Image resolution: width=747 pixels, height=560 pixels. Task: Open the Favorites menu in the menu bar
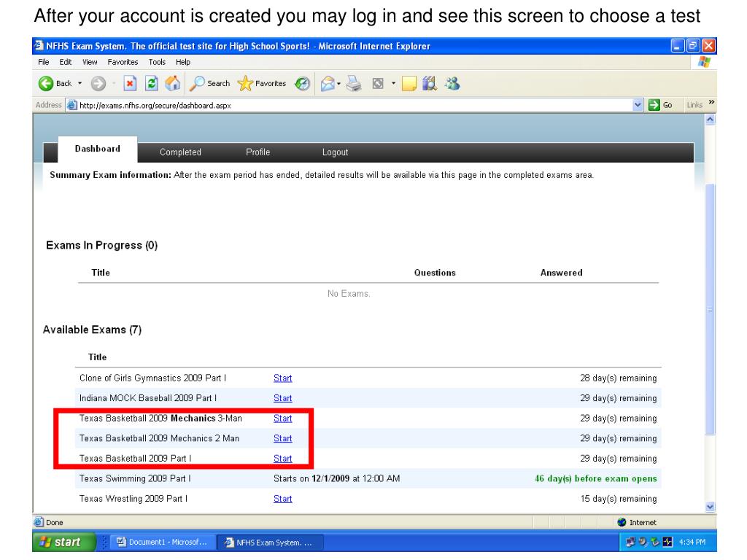123,62
